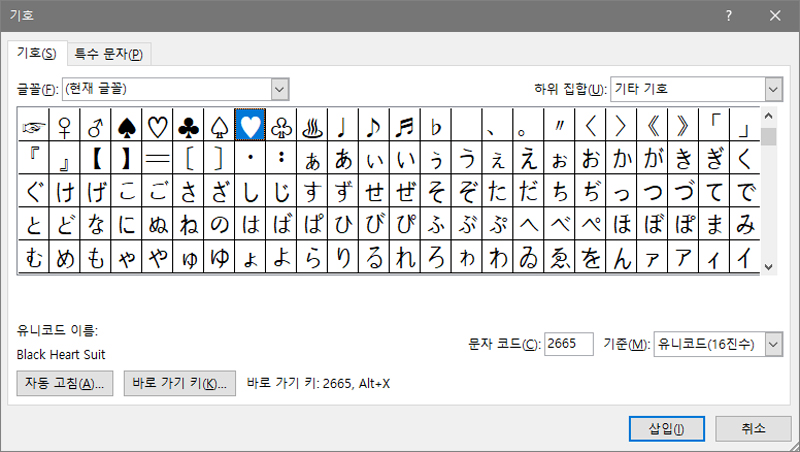Select the katakana イ character
This screenshot has width=800, height=452.
click(745, 258)
